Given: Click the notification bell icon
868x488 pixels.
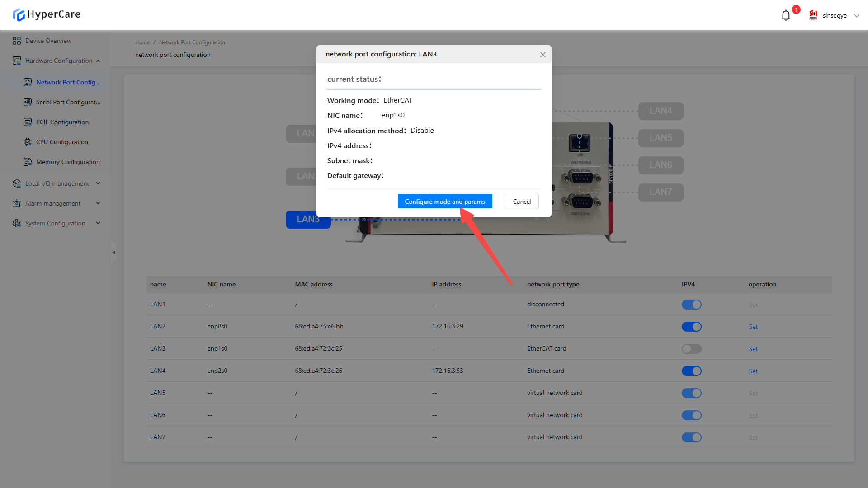Looking at the screenshot, I should (x=786, y=15).
